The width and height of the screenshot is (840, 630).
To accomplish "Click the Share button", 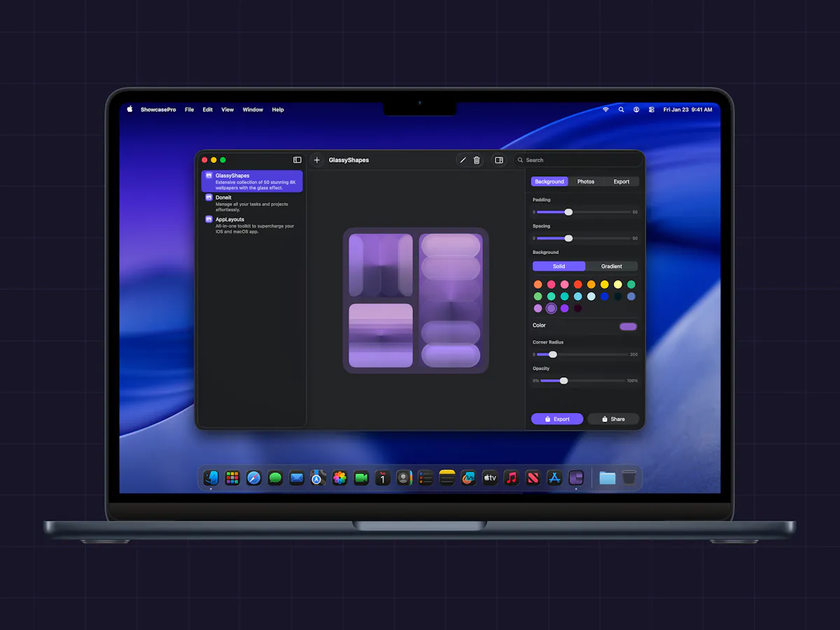I will click(x=613, y=419).
